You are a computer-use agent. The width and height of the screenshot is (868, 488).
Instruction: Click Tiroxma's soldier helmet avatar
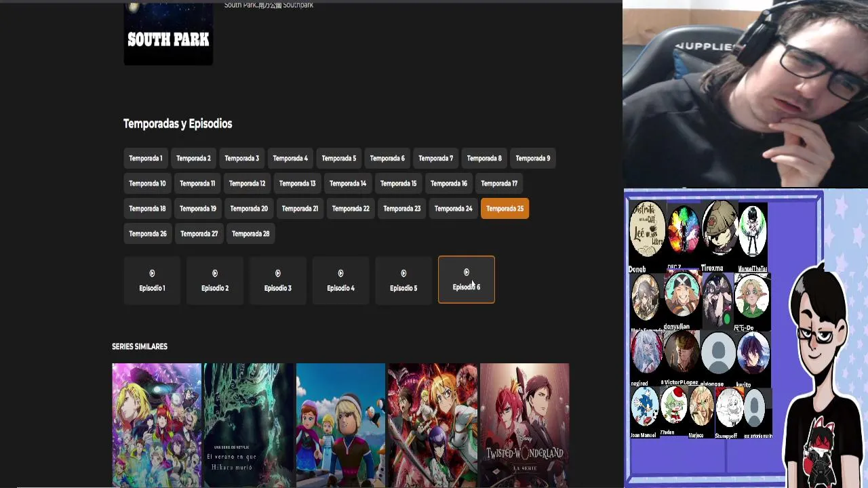719,230
